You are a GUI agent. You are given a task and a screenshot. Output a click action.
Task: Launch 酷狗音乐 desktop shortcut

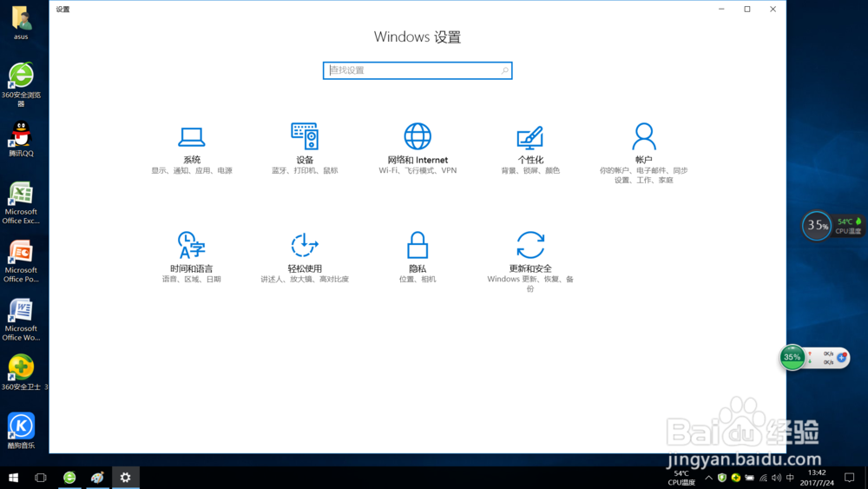coord(21,430)
